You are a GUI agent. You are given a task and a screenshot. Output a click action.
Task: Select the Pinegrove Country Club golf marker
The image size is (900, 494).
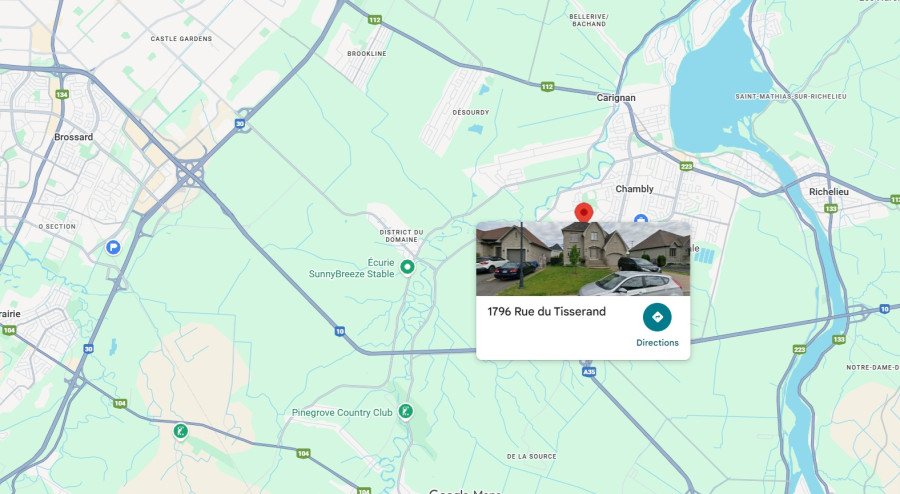[406, 411]
